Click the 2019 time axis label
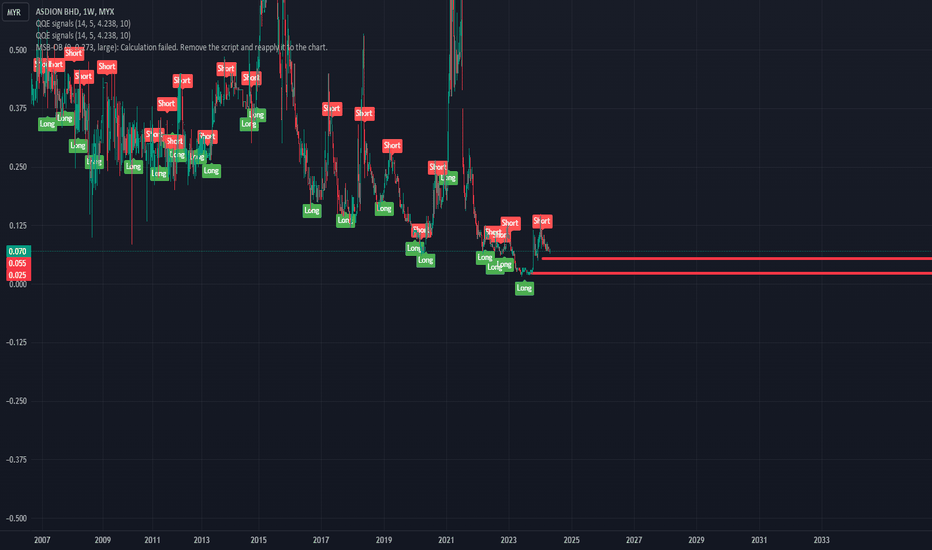The height and width of the screenshot is (550, 932). 384,540
